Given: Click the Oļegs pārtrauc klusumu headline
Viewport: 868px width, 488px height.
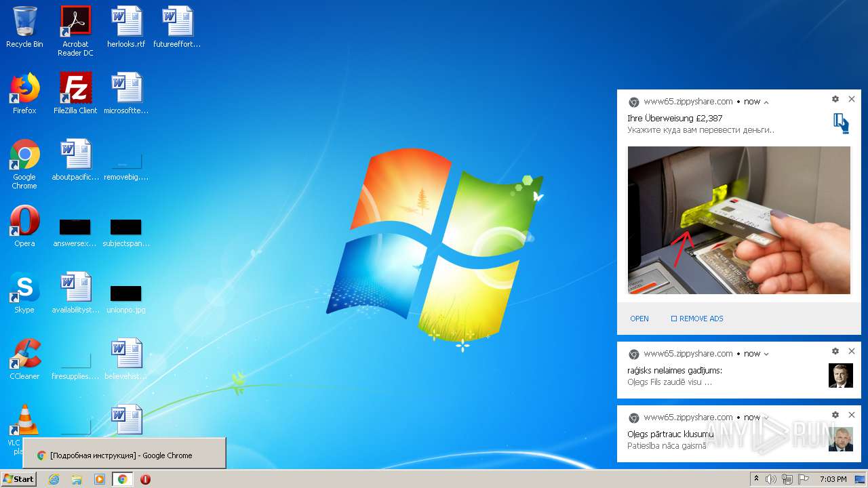Looking at the screenshot, I should 671,434.
